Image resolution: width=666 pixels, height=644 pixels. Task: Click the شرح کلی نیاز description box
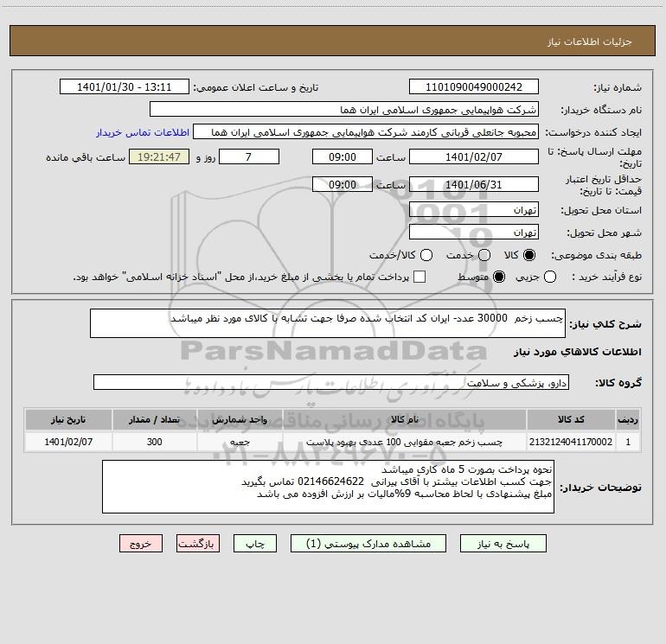[x=328, y=323]
